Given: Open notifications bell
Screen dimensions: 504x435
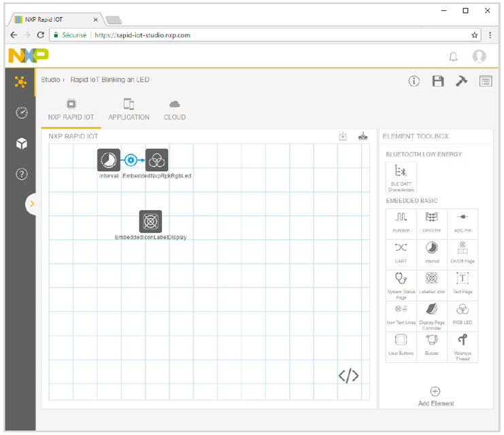Looking at the screenshot, I should pyautogui.click(x=454, y=56).
